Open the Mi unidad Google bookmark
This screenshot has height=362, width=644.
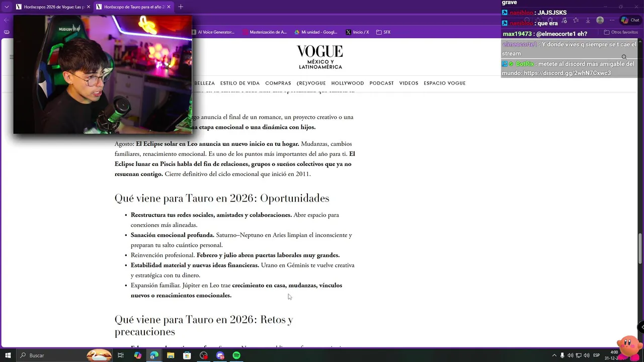pyautogui.click(x=316, y=32)
